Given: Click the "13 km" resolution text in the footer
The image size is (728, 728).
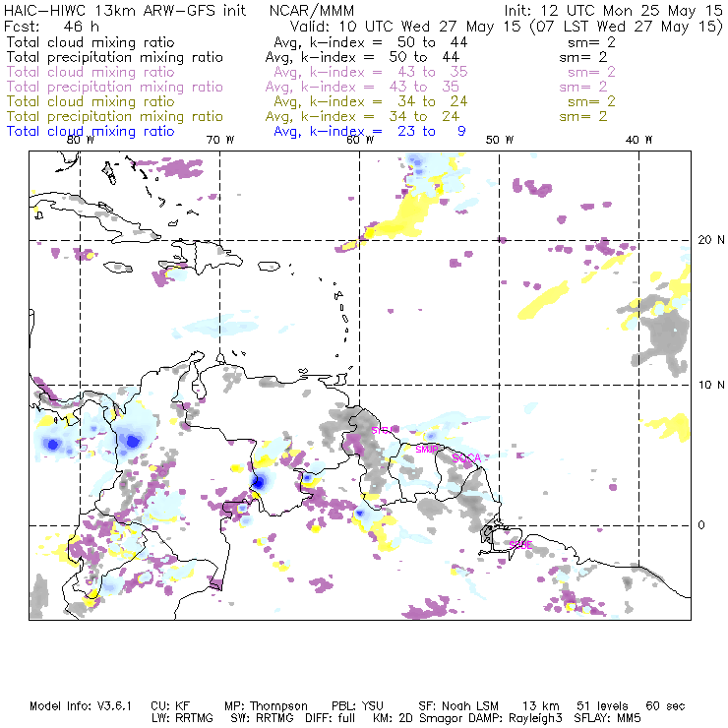Looking at the screenshot, I should point(541,706).
